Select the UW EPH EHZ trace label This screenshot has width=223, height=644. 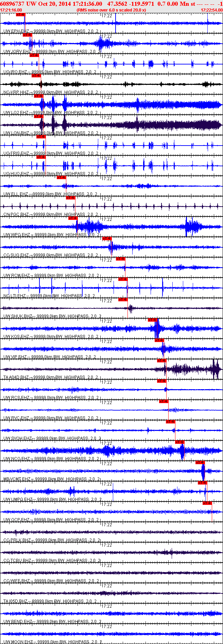51,31
